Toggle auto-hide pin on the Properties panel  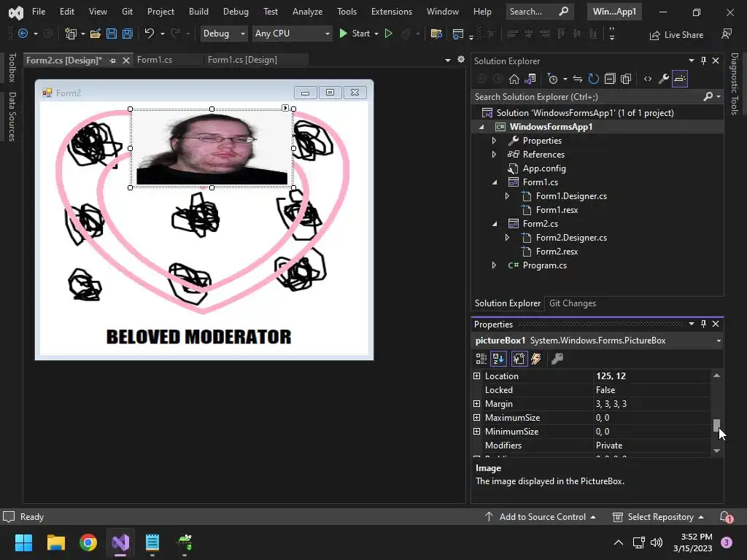(703, 324)
